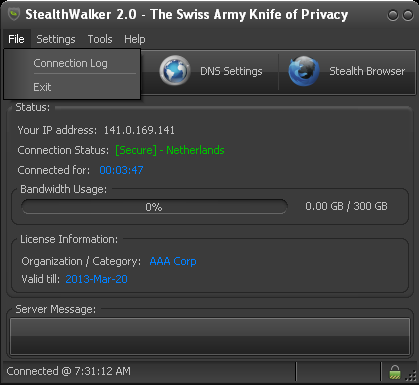Click the resize grip in corner
Screen dimensions: 419x385
click(x=411, y=376)
